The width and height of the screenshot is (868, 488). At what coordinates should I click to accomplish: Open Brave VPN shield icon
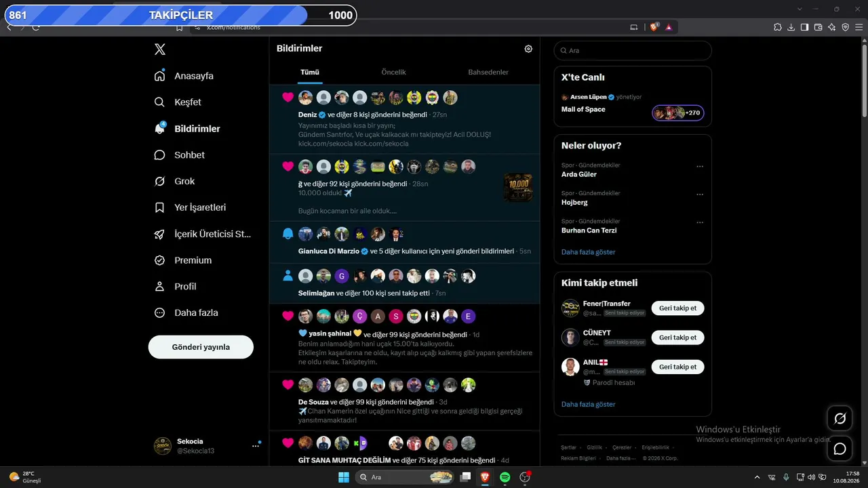click(846, 27)
